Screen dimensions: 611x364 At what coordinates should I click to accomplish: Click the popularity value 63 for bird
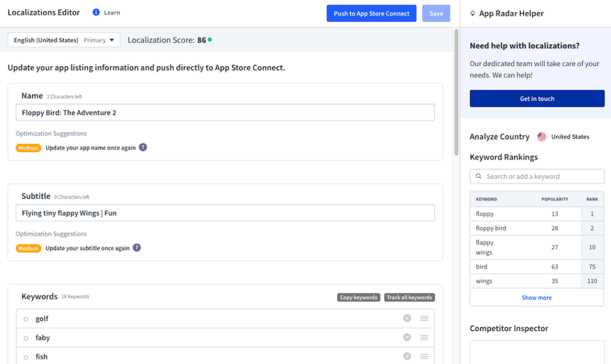[554, 267]
